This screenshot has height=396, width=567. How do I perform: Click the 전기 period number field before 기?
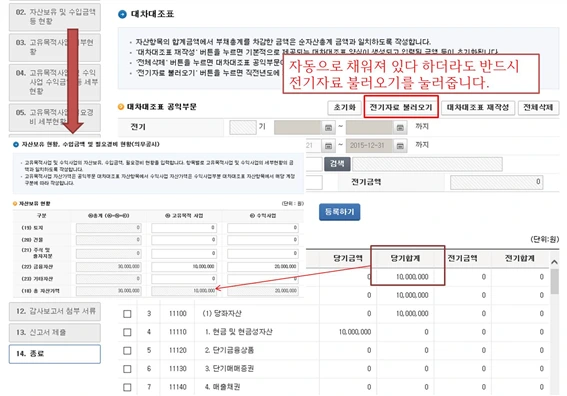pos(243,127)
